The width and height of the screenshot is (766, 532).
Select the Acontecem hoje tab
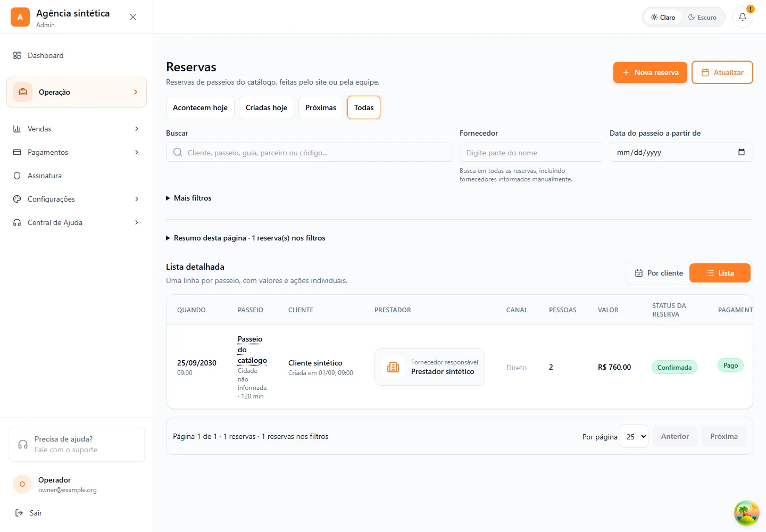pos(200,107)
